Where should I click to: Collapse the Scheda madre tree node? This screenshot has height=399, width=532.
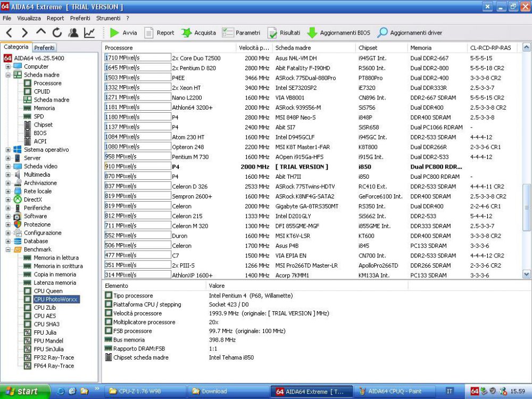coord(8,75)
